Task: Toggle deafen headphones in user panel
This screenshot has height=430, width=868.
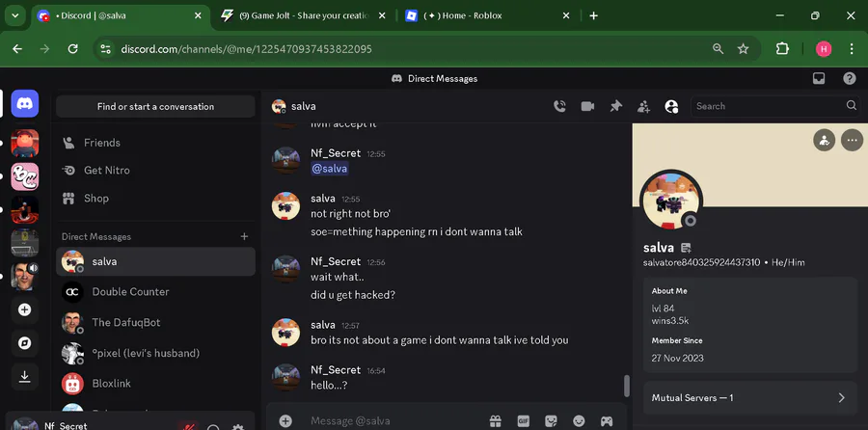Action: pyautogui.click(x=213, y=427)
